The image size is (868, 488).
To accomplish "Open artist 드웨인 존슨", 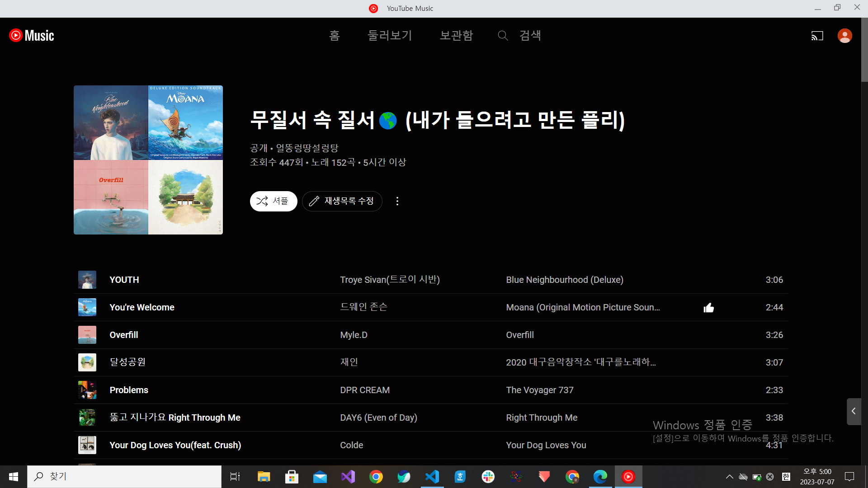I will [364, 307].
